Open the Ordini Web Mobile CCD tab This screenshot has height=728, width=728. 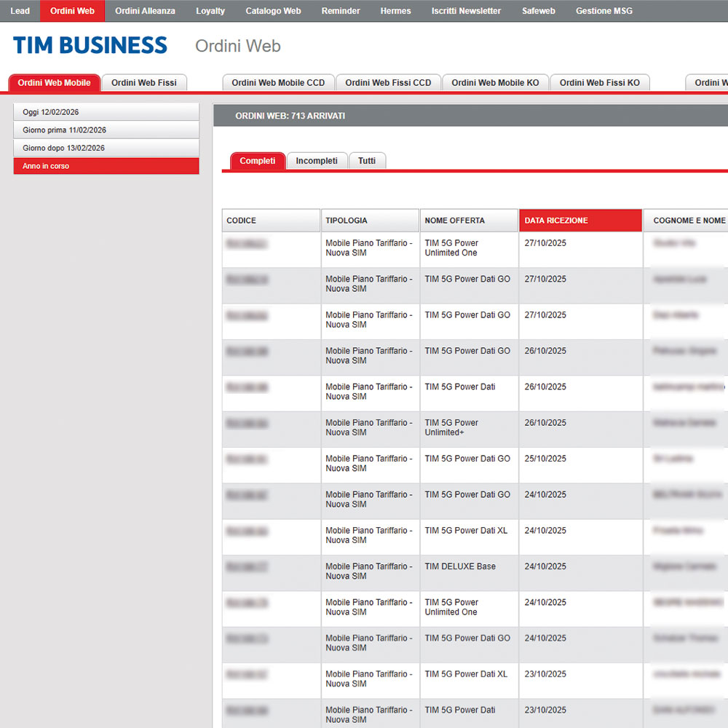[278, 83]
